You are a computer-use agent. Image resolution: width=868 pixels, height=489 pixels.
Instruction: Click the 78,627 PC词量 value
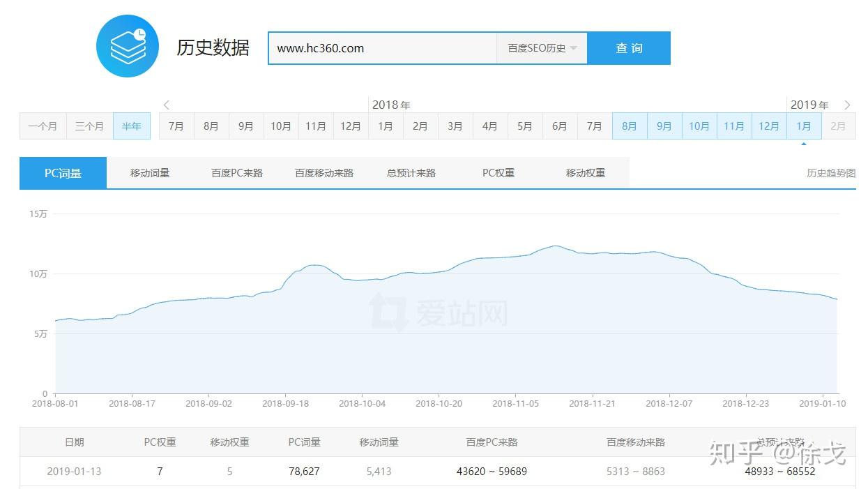click(x=304, y=472)
